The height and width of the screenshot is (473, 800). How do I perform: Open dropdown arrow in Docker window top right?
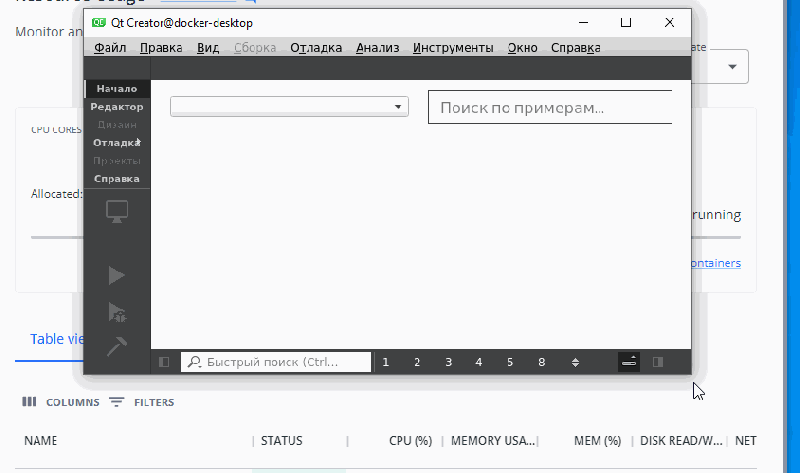(x=732, y=67)
